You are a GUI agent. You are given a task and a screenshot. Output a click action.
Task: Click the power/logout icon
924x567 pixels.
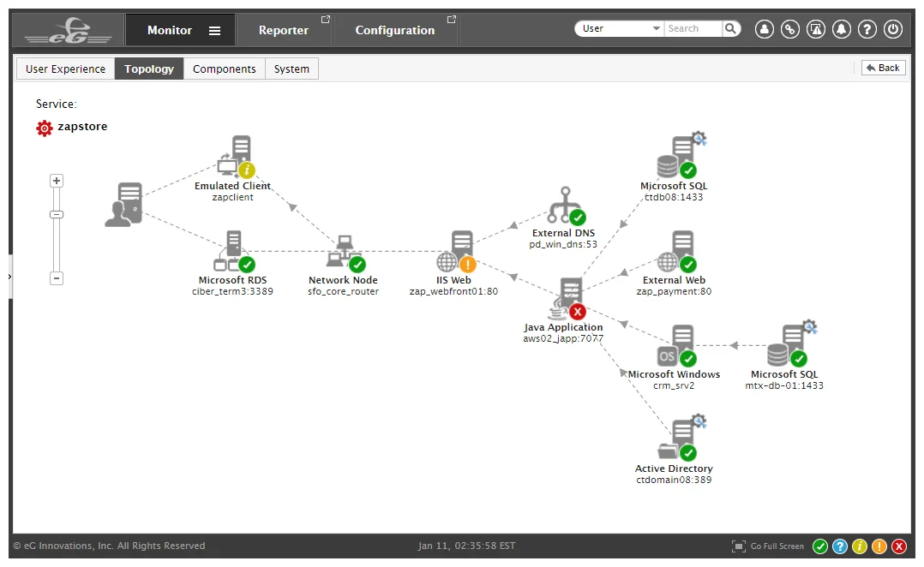893,29
